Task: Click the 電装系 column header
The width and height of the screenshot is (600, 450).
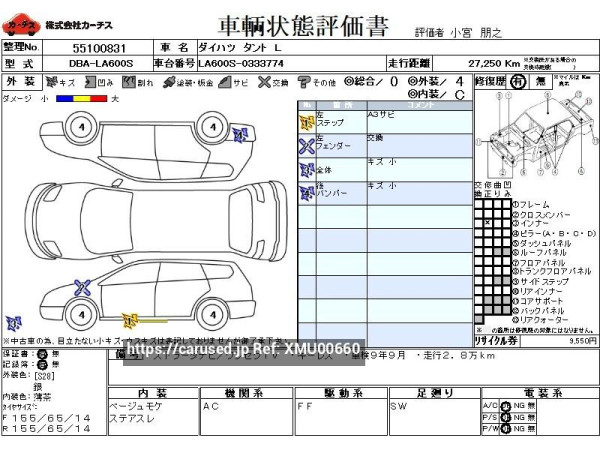Action: [x=543, y=393]
